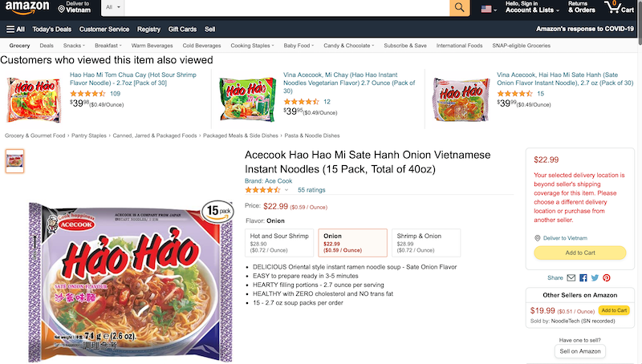Open the shopping cart
This screenshot has width=642, height=364.
tap(620, 8)
